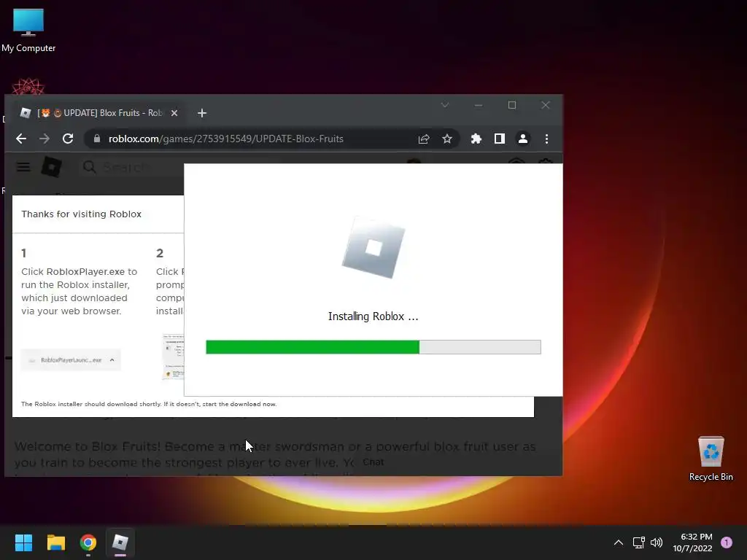Bookmark this tab with star icon
This screenshot has width=747, height=560.
[x=447, y=139]
